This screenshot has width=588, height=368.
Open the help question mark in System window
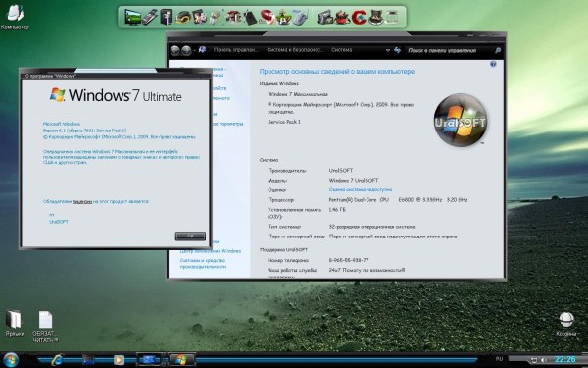point(493,64)
